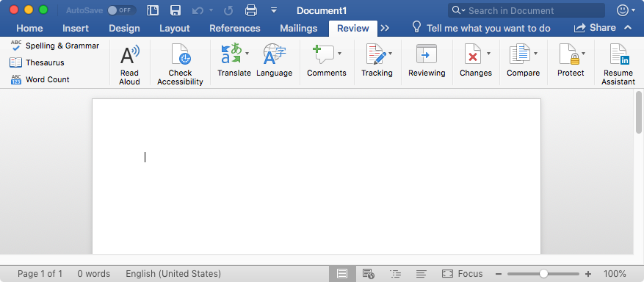This screenshot has height=282, width=644.
Task: Click the zoom slider handle
Action: pyautogui.click(x=544, y=274)
